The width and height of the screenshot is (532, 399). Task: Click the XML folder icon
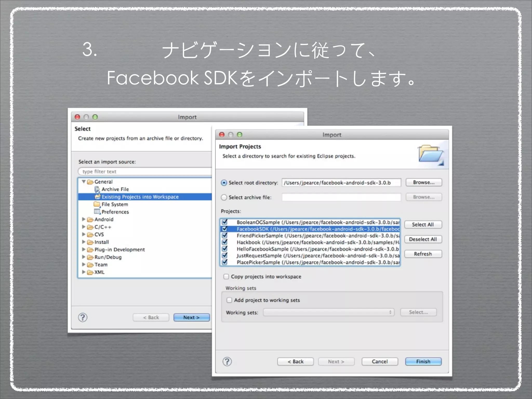pos(90,272)
